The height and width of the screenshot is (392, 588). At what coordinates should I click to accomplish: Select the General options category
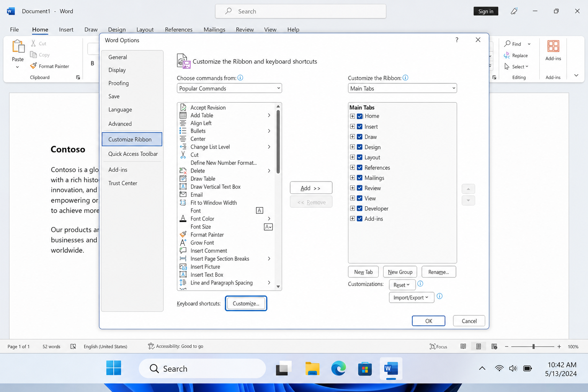pos(132,57)
